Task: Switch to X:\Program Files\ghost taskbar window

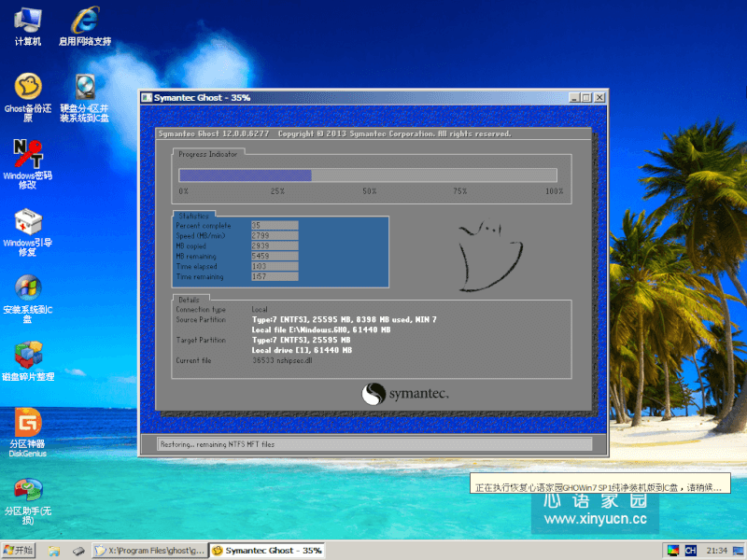Action: click(x=150, y=551)
